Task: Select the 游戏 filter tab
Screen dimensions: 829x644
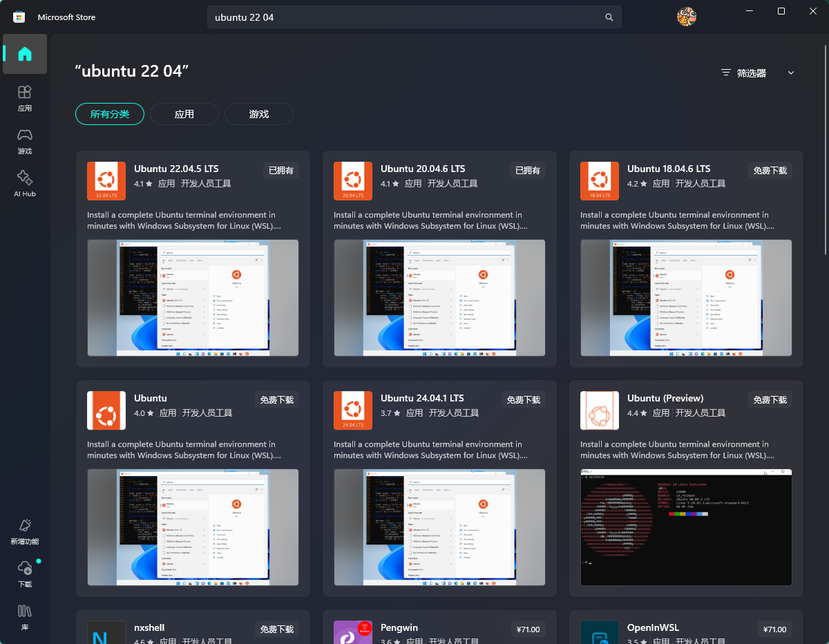Action: tap(259, 114)
